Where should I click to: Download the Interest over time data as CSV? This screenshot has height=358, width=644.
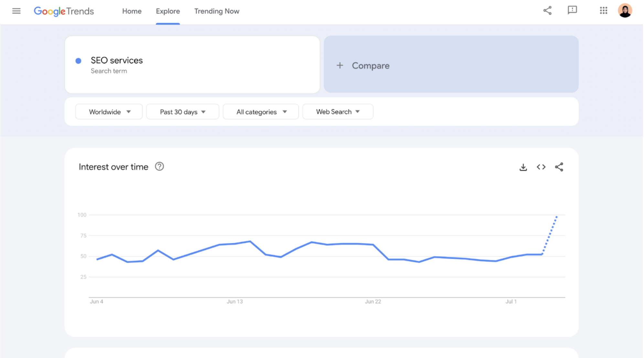point(523,167)
